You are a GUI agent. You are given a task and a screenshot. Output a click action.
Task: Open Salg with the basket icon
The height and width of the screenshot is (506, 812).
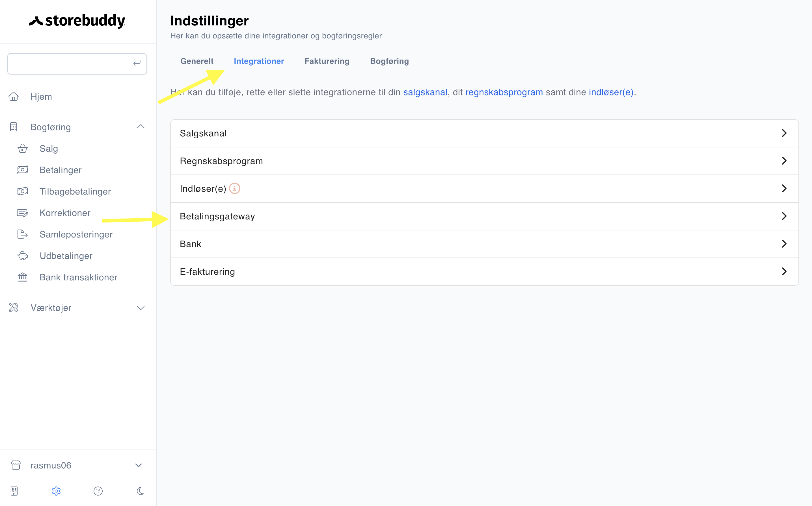22,148
